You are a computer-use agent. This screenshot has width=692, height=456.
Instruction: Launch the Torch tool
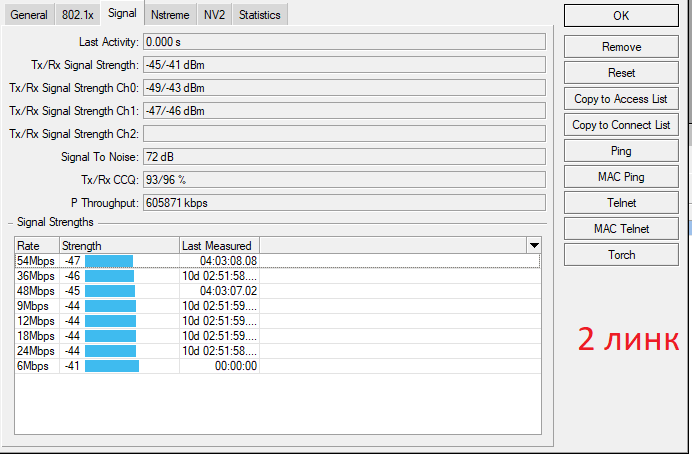pyautogui.click(x=621, y=255)
